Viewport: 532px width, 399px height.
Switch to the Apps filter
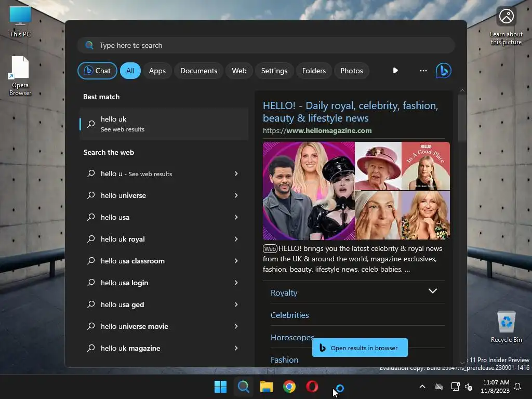tap(157, 71)
